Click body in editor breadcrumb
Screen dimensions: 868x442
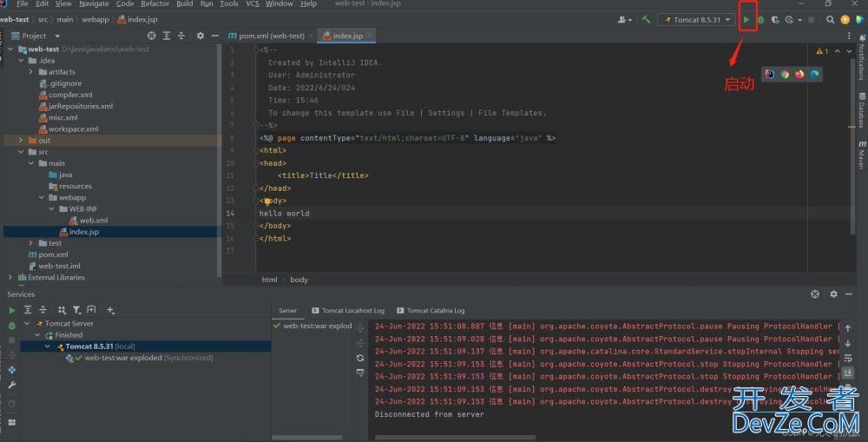tap(299, 280)
